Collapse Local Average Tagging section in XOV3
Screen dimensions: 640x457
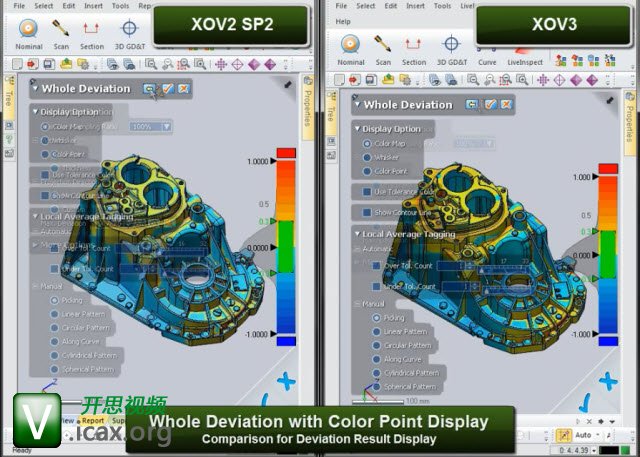357,234
